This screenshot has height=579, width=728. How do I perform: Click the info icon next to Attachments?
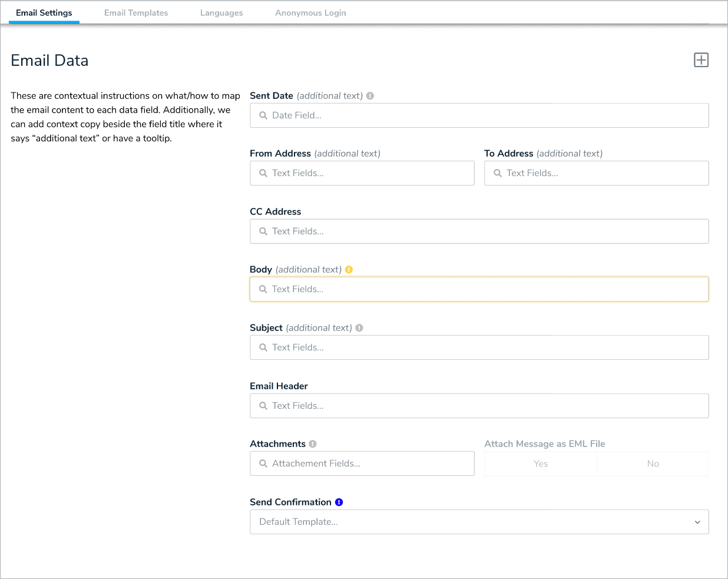click(x=313, y=444)
